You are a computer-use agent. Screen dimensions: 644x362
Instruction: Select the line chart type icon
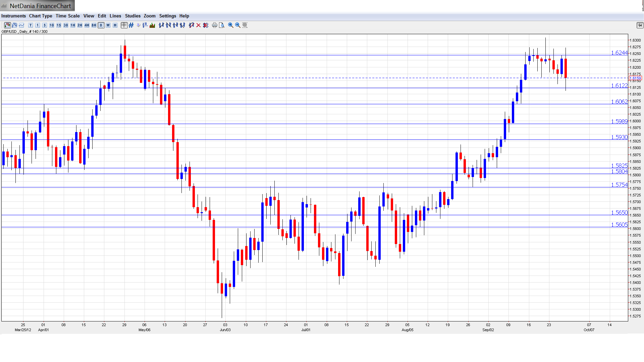click(x=21, y=25)
